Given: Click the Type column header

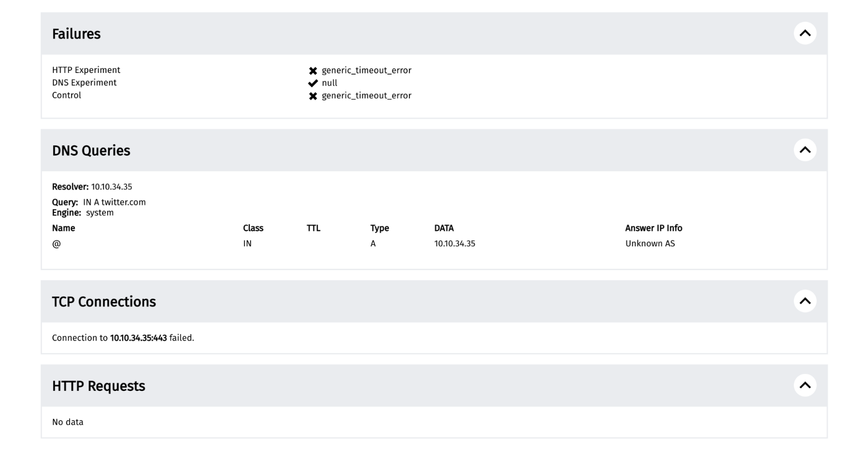Looking at the screenshot, I should coord(380,228).
